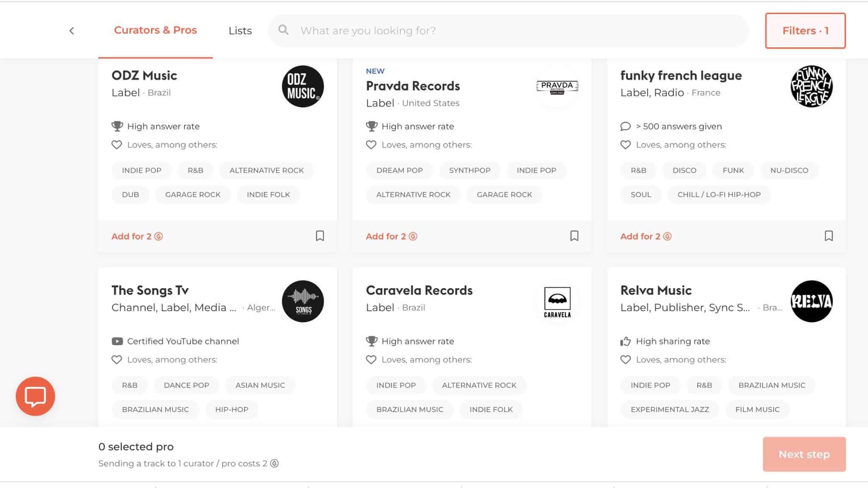Bookmark the funky french league card
The width and height of the screenshot is (868, 488).
[x=829, y=236]
